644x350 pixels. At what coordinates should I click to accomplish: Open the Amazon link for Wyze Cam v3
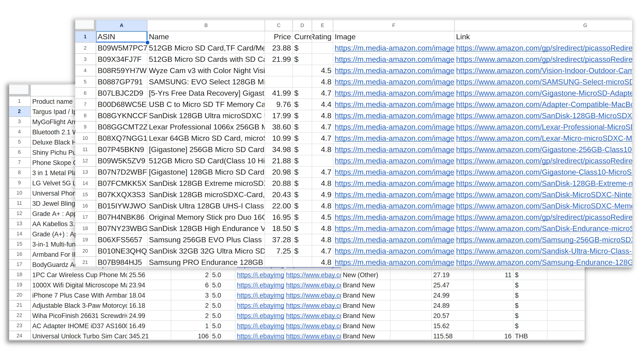(544, 71)
